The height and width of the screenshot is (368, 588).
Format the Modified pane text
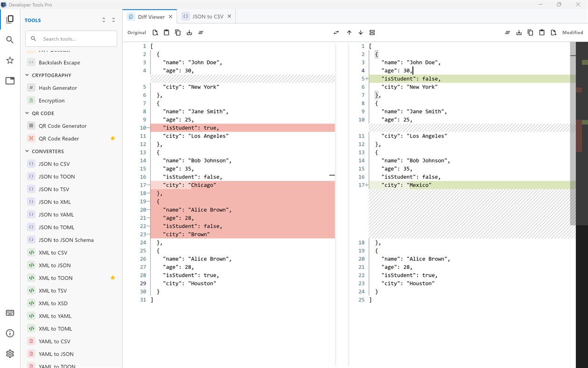pyautogui.click(x=507, y=33)
